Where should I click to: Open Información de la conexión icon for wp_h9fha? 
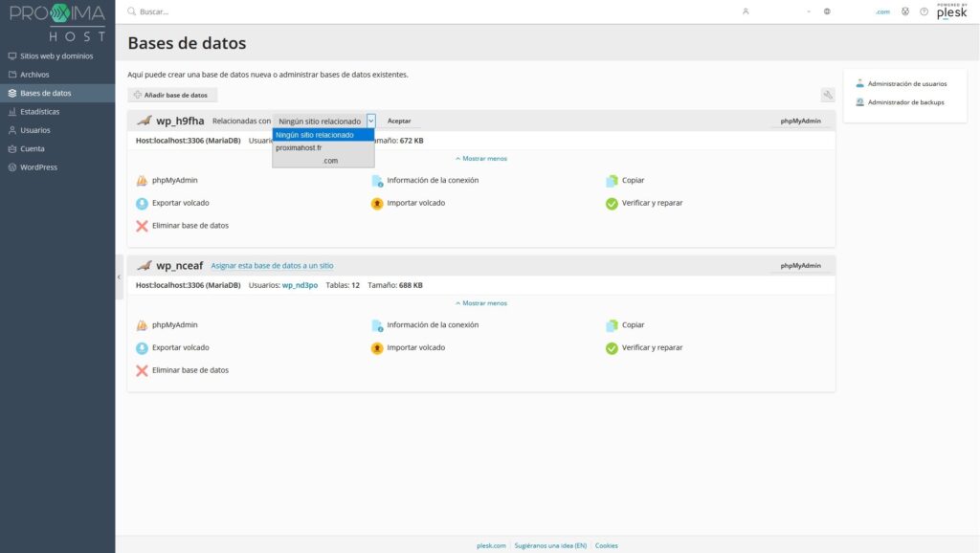pos(377,181)
